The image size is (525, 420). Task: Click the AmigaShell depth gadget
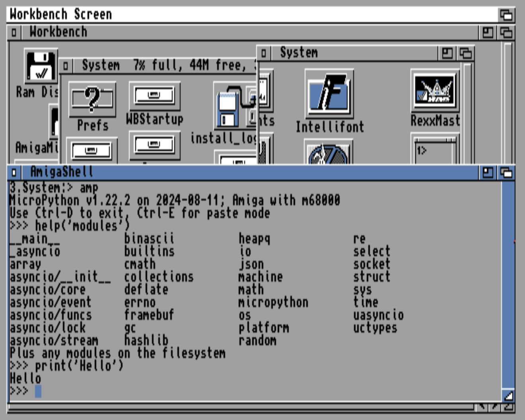tap(506, 172)
